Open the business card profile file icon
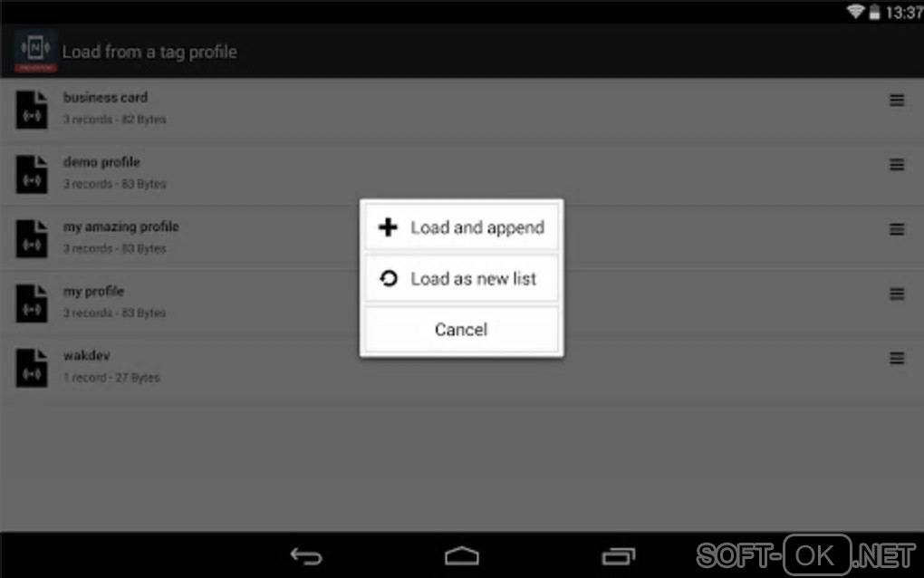The width and height of the screenshot is (924, 578). pyautogui.click(x=32, y=110)
